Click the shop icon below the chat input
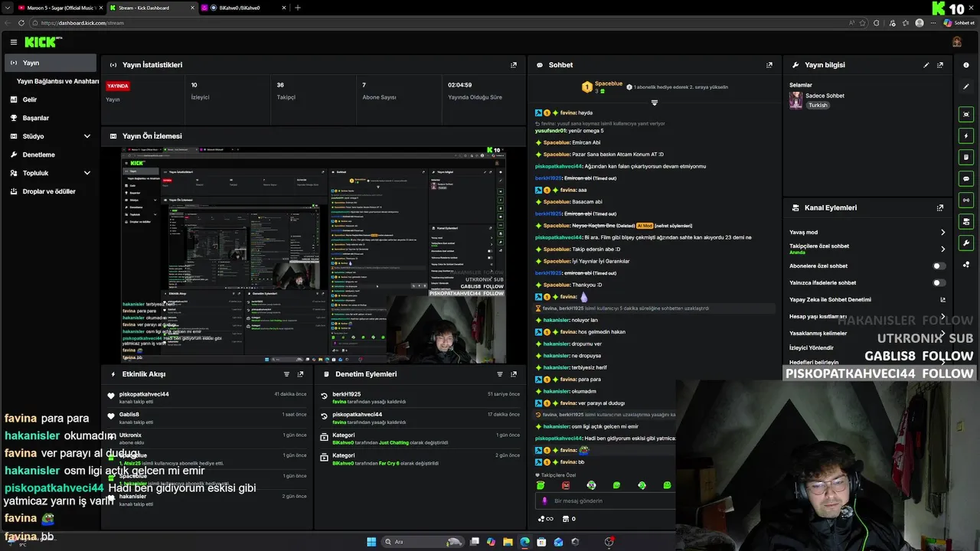The image size is (980, 551). pos(565,519)
